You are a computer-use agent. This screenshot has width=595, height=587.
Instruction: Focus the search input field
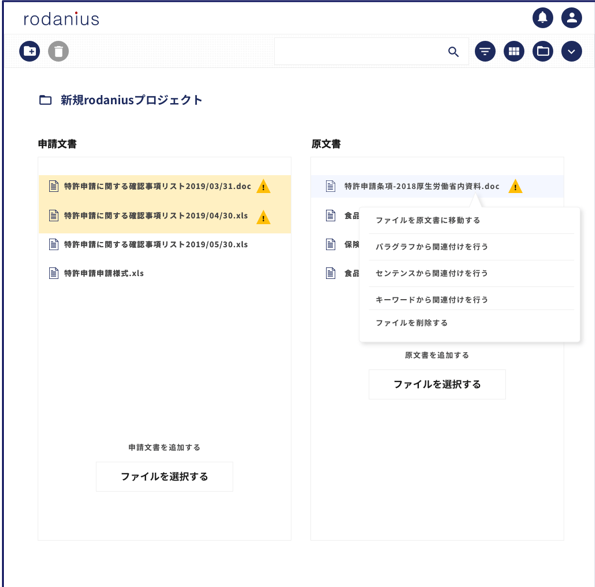pyautogui.click(x=360, y=51)
